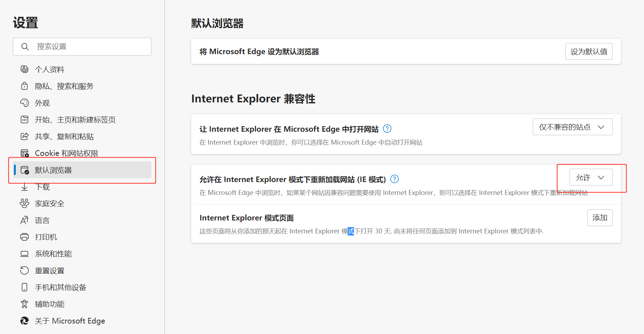
Task: Click the Profile (个人资料) icon in sidebar
Action: tap(24, 69)
